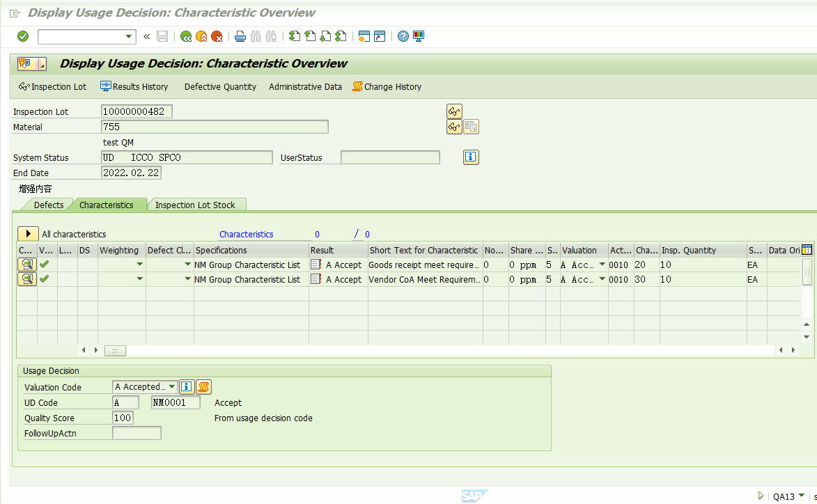
Task: Show status information with the i icon
Action: tap(470, 157)
